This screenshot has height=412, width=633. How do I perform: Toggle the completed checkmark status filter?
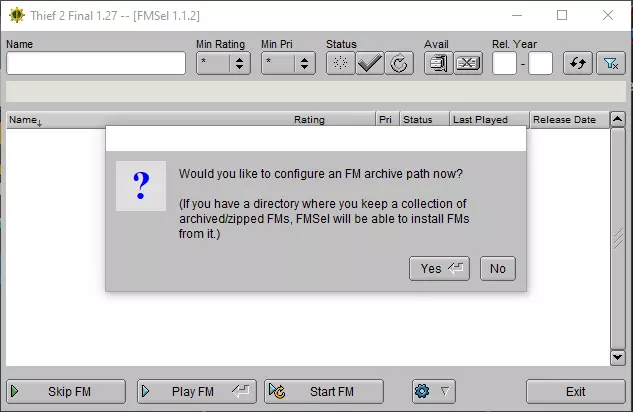[370, 63]
